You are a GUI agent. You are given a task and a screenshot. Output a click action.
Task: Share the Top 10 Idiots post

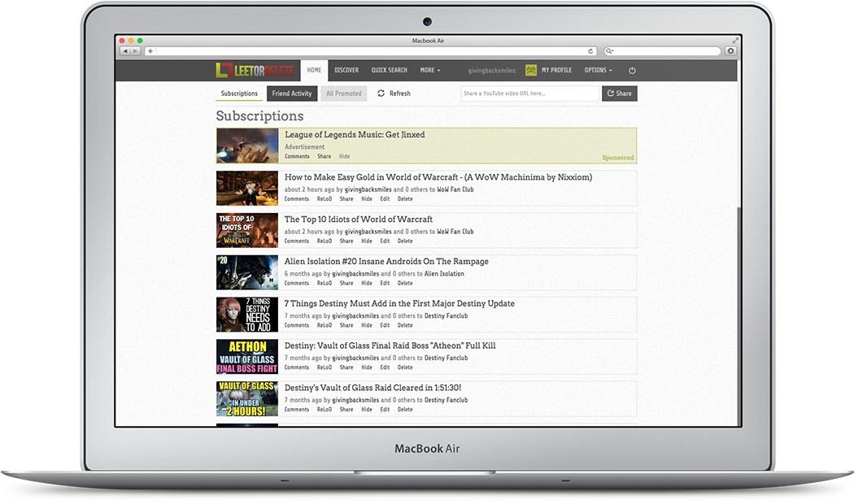[346, 241]
